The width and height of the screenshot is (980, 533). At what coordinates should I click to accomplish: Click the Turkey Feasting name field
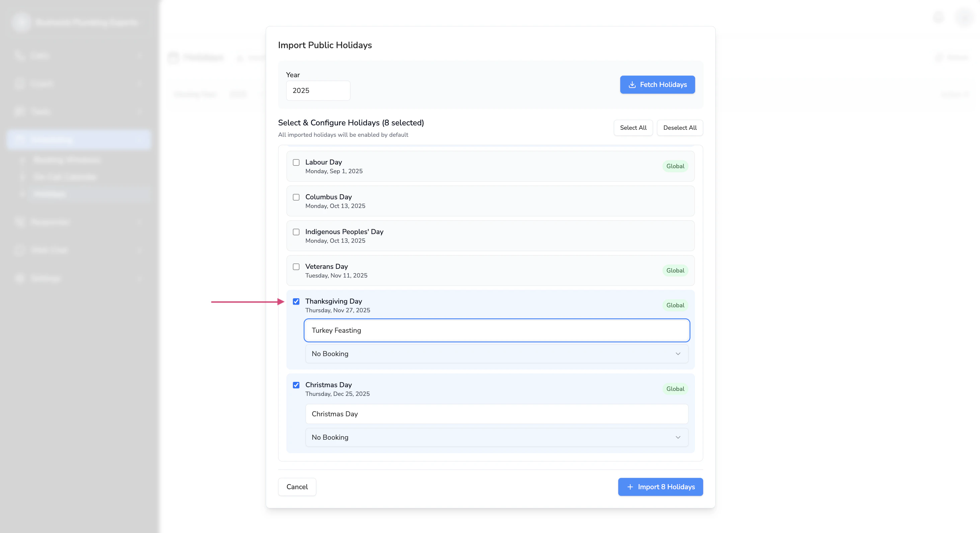coord(496,330)
